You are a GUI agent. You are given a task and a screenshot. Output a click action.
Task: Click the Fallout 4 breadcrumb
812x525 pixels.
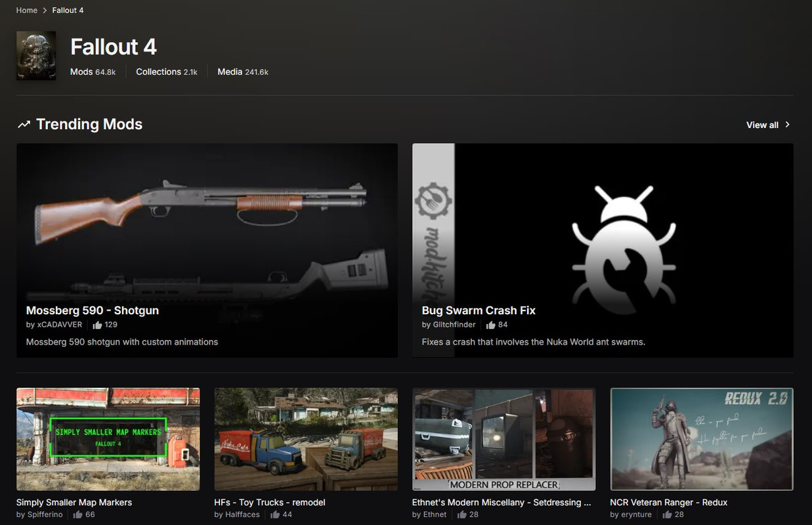pyautogui.click(x=68, y=10)
